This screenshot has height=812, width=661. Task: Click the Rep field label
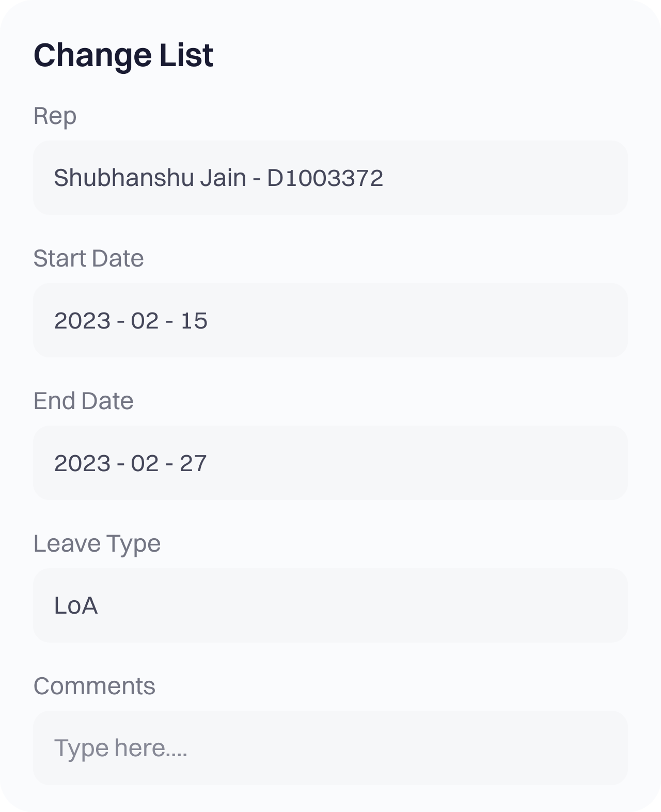tap(55, 116)
